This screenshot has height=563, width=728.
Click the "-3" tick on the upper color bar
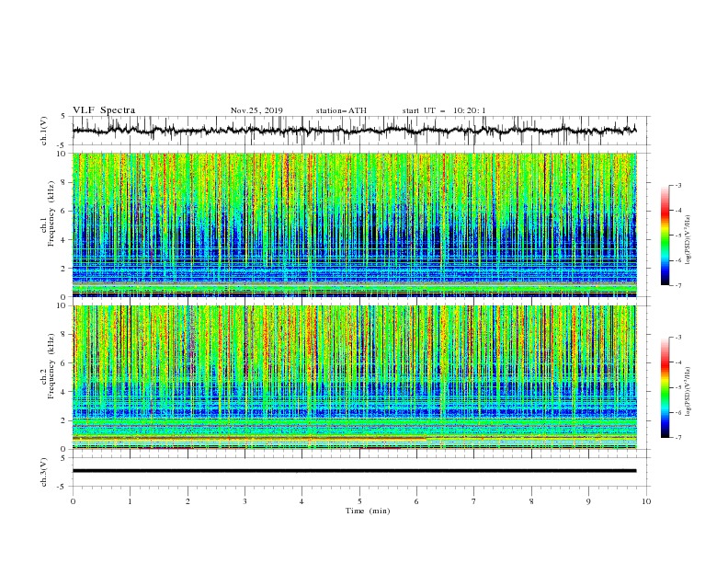pyautogui.click(x=677, y=185)
